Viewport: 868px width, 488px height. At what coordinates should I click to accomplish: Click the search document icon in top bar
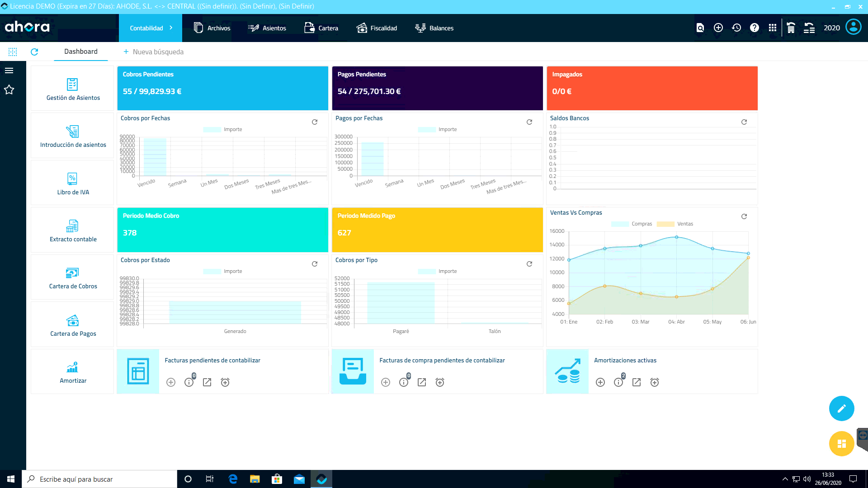[700, 28]
